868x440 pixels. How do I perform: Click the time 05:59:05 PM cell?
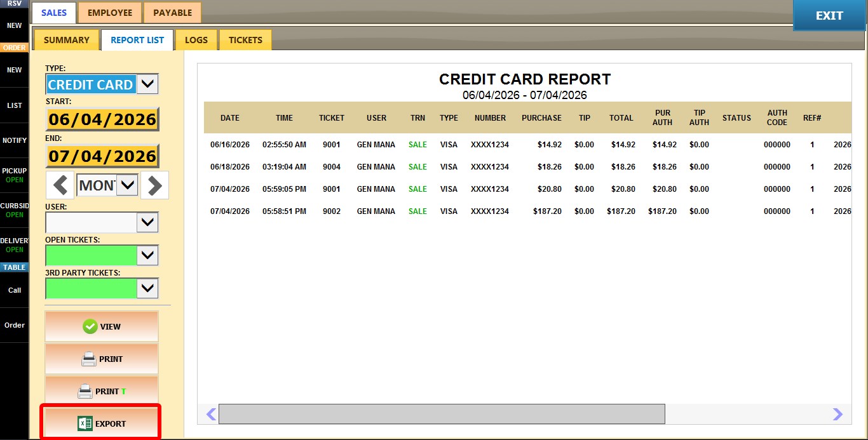coord(284,189)
